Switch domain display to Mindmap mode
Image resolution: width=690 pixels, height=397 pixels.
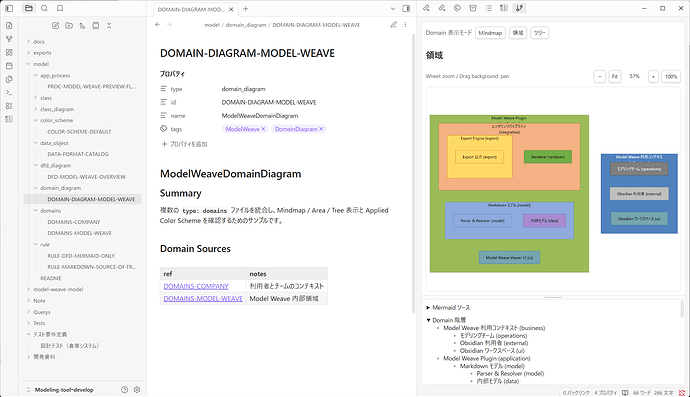(x=490, y=33)
